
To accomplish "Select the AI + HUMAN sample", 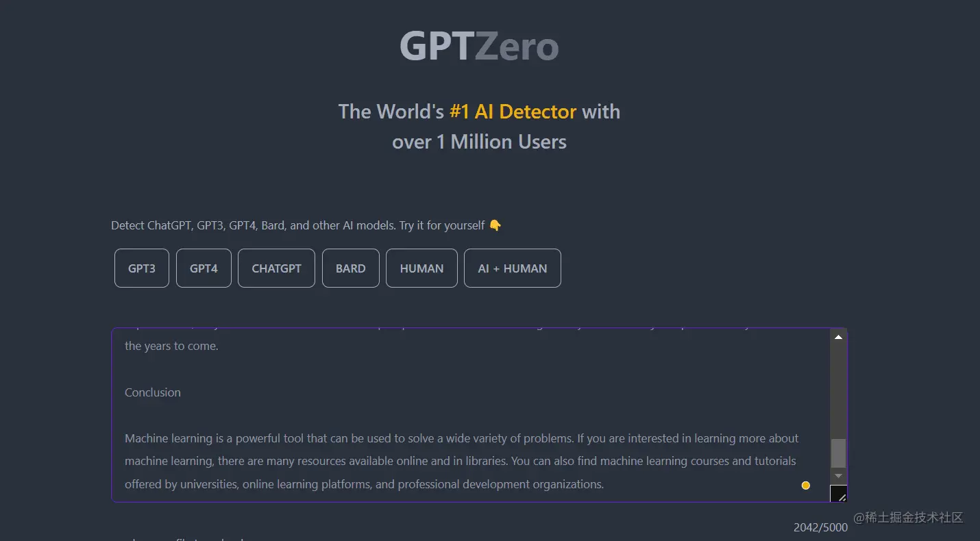I will tap(513, 268).
